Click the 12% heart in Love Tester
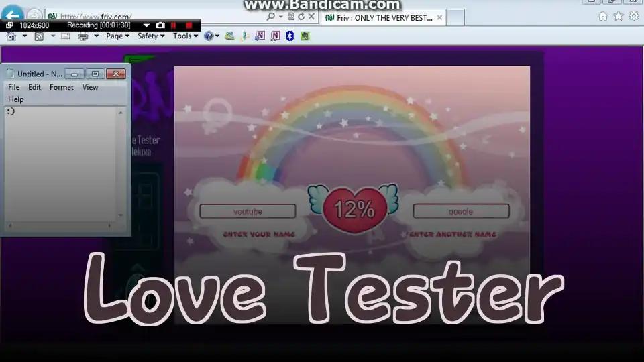Screen dimensions: 644x362 coord(354,209)
